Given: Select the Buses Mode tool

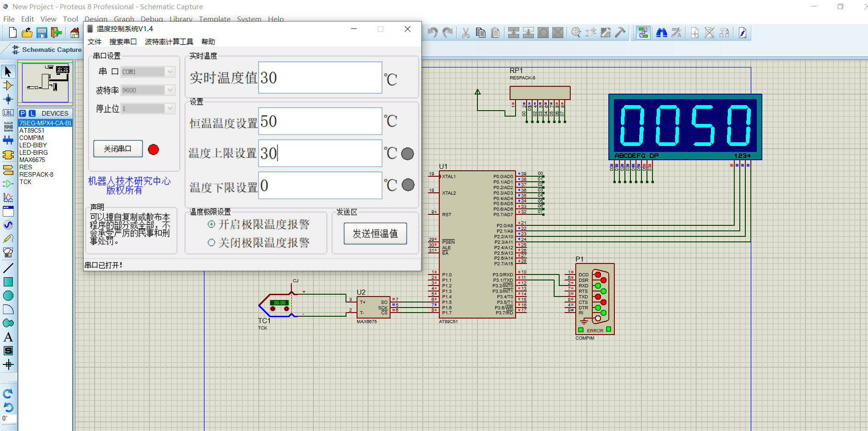Looking at the screenshot, I should pos(8,140).
